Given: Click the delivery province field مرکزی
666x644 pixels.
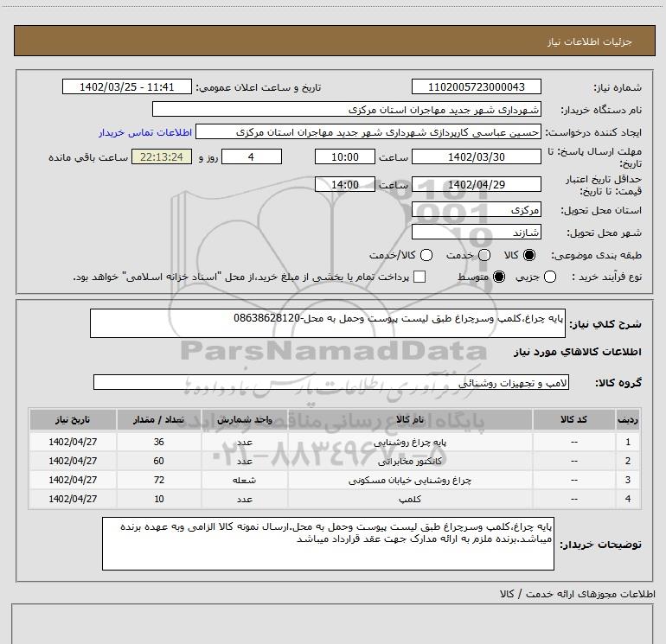Looking at the screenshot, I should point(476,209).
